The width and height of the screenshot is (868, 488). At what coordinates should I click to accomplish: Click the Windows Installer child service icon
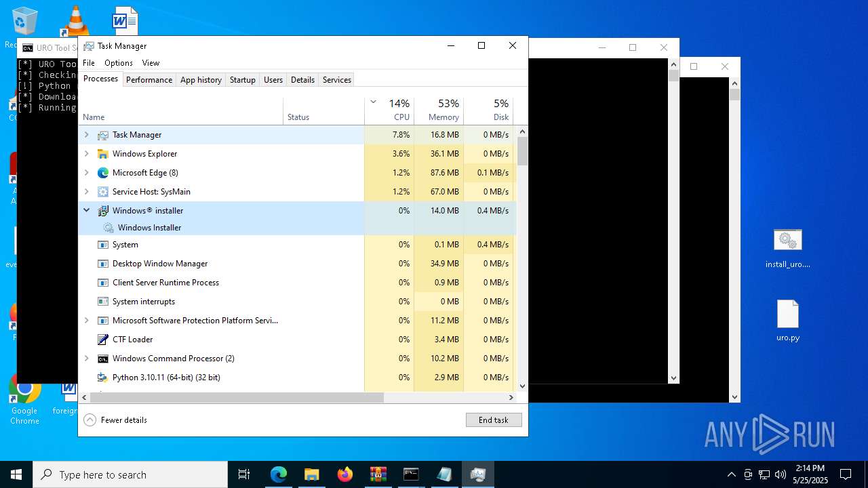(108, 228)
